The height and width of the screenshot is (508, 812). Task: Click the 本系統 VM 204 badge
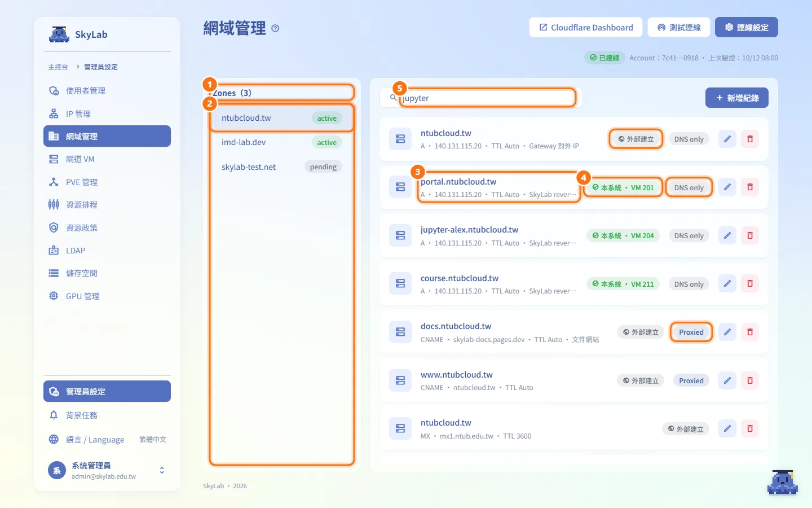coord(623,235)
